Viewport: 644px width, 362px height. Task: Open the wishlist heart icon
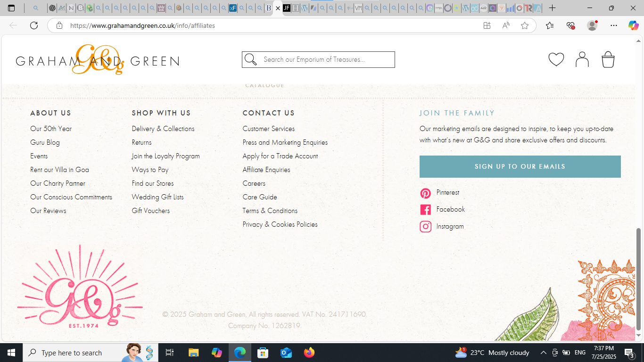click(x=556, y=59)
